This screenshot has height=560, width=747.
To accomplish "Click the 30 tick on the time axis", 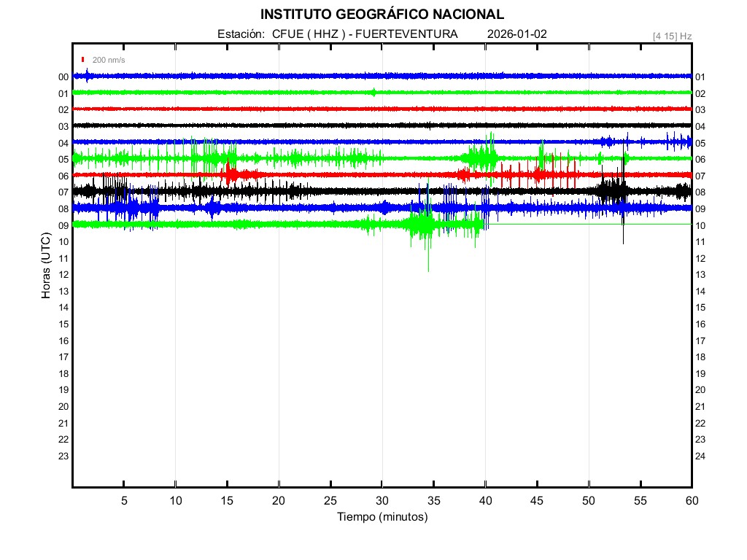I will 382,500.
